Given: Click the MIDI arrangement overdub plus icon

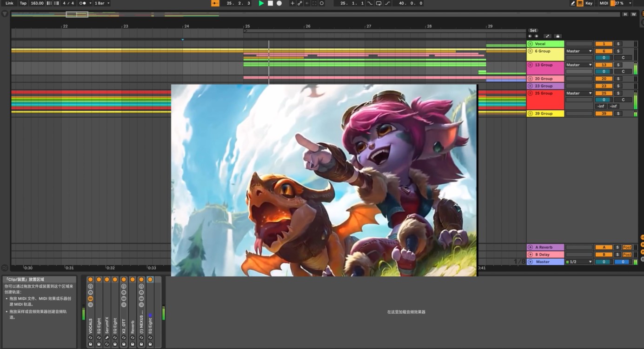Looking at the screenshot, I should [292, 3].
